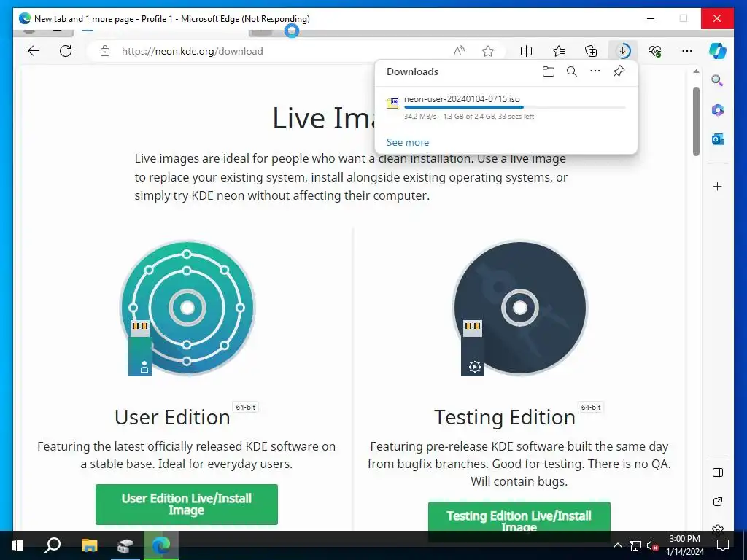Click the See more link in Downloads

408,142
